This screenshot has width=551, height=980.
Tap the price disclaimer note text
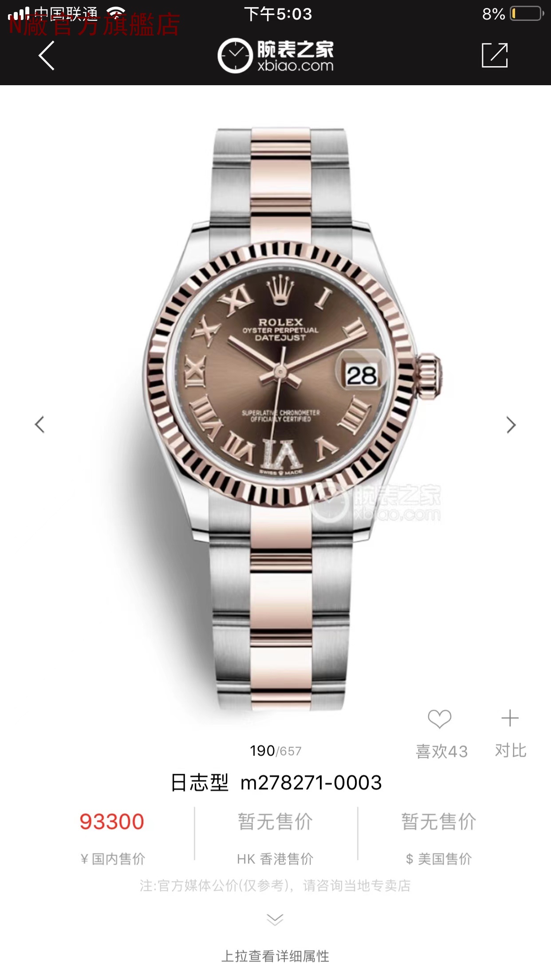pyautogui.click(x=275, y=885)
